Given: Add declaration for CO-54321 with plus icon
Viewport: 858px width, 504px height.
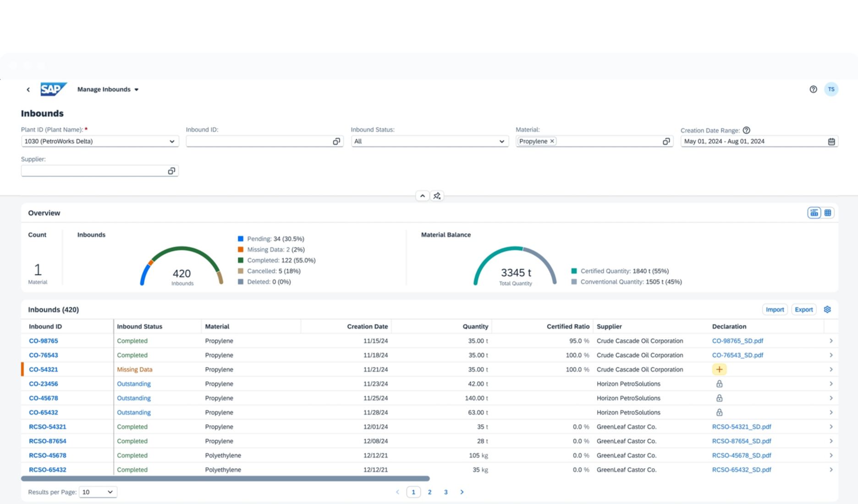Looking at the screenshot, I should pos(719,369).
